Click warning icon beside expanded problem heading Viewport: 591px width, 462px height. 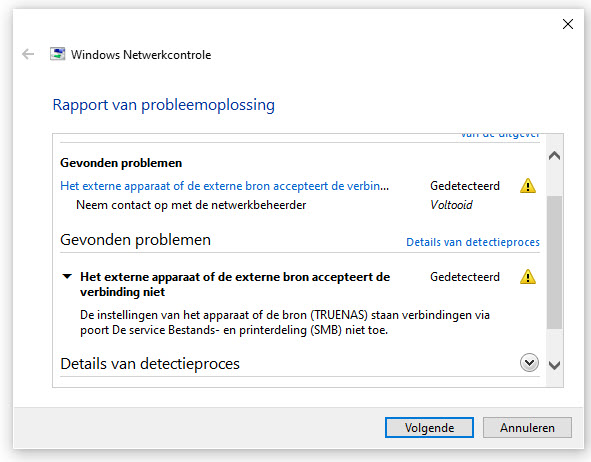coord(528,277)
